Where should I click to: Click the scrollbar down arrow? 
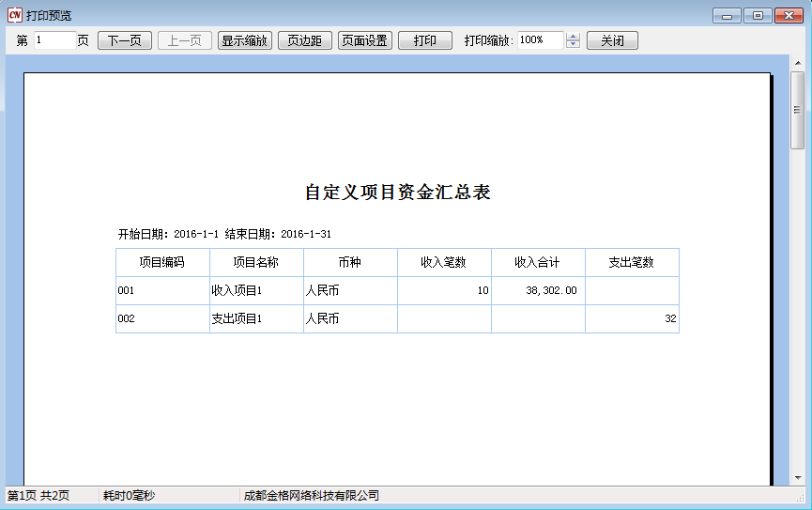coord(798,478)
